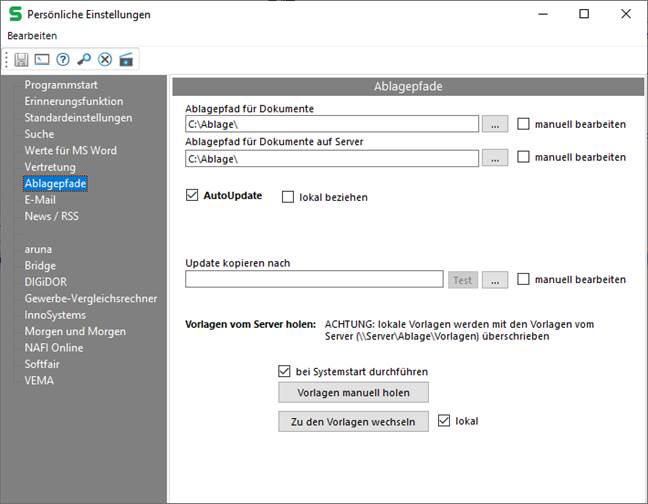Browse for Ablagepfad für Dokumente folder
Screen dimensions: 648x504
[494, 125]
